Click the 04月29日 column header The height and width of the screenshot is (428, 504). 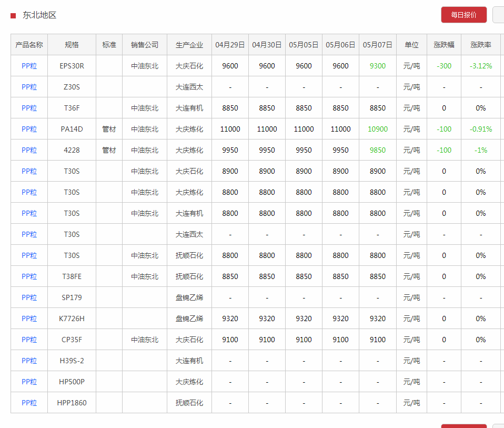[230, 45]
